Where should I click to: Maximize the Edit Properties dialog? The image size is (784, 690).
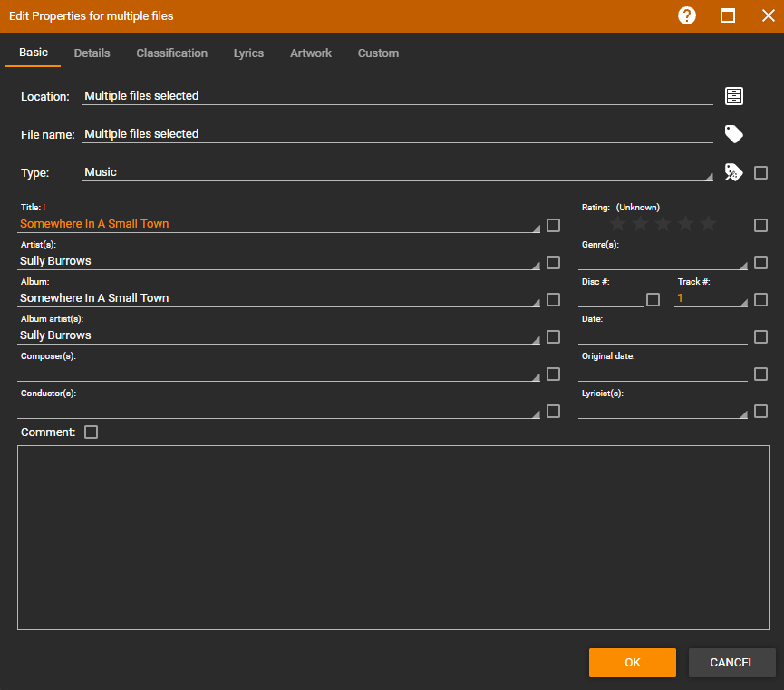click(728, 16)
